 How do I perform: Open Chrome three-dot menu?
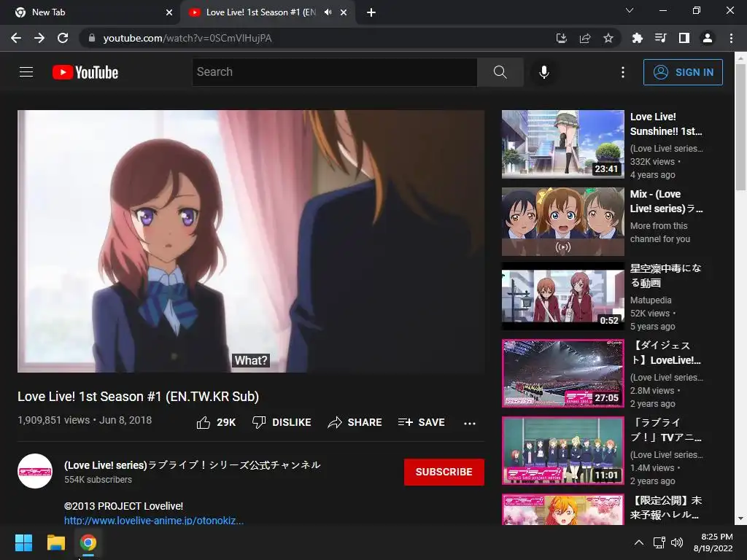pyautogui.click(x=731, y=38)
